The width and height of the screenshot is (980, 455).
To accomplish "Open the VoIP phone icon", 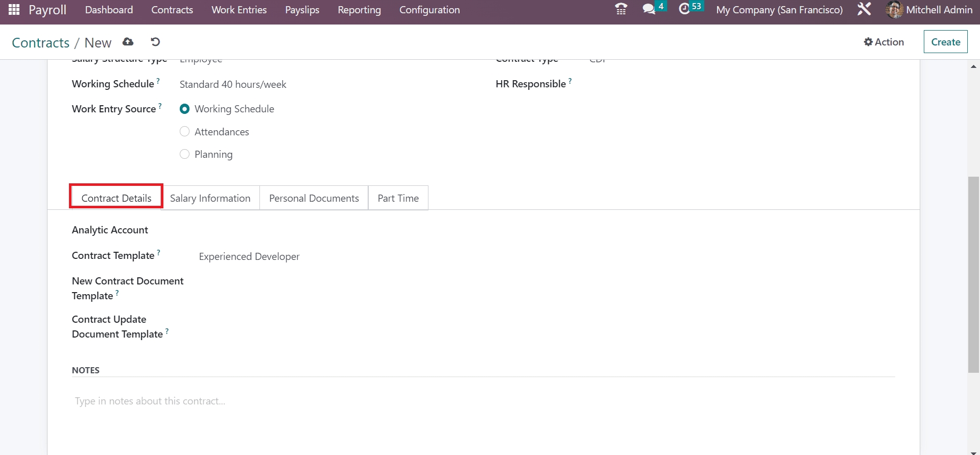I will click(621, 9).
